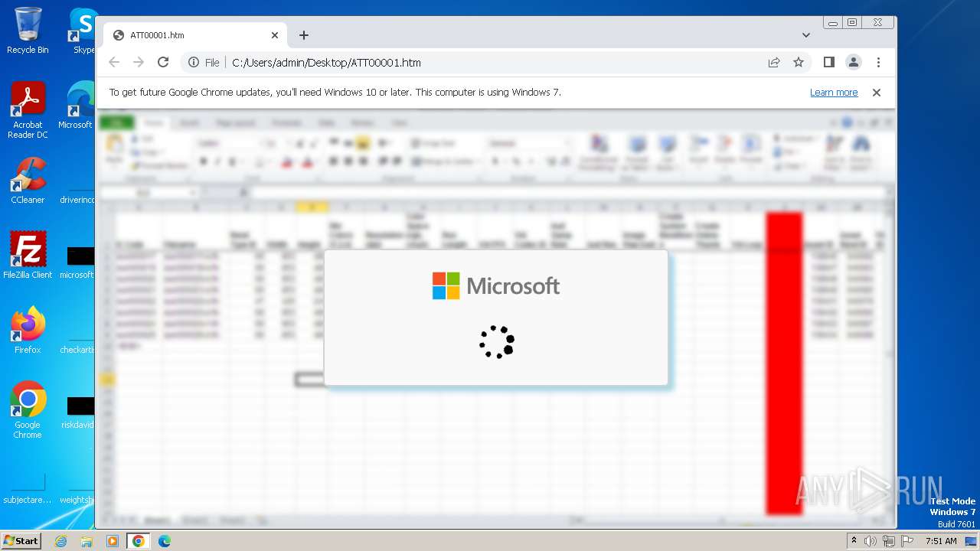Open a new tab with plus button
The height and width of the screenshot is (551, 980).
click(x=304, y=35)
